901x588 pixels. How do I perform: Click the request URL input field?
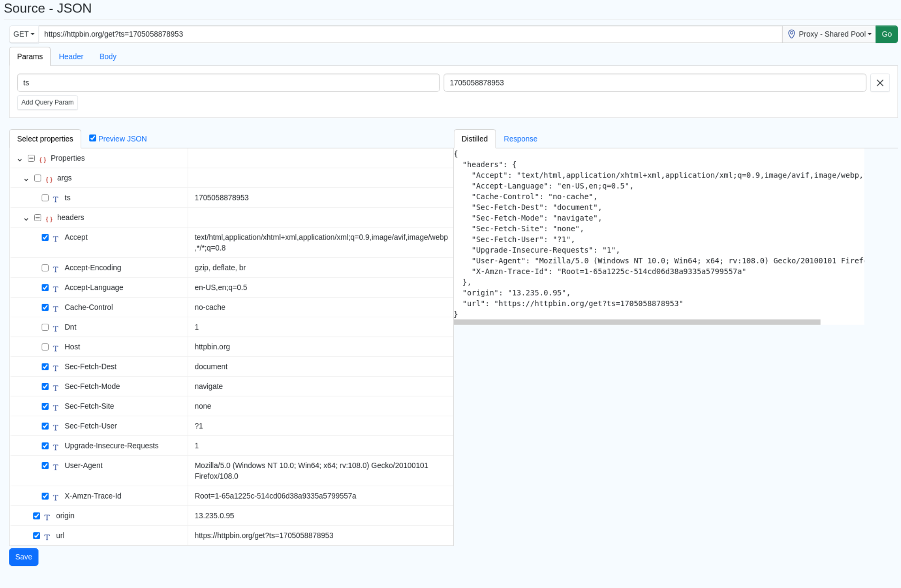(x=385, y=34)
